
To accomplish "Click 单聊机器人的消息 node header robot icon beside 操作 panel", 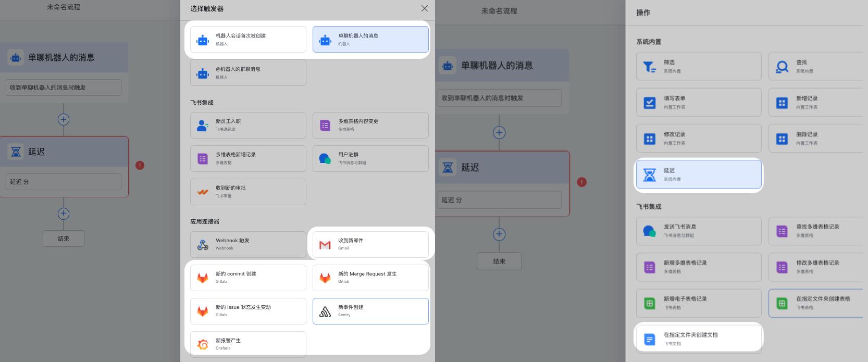I will [448, 66].
